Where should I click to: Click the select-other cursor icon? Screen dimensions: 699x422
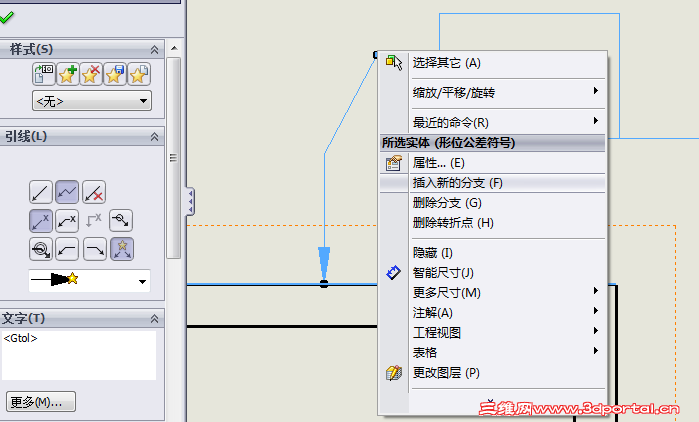[394, 62]
